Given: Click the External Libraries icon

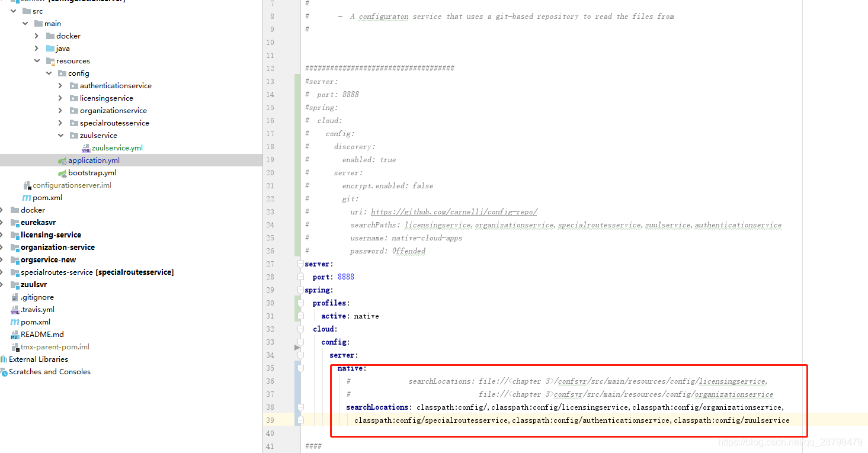Looking at the screenshot, I should pyautogui.click(x=4, y=359).
